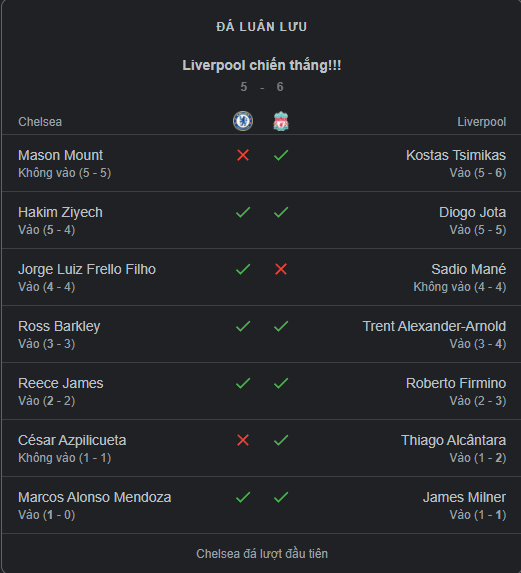
Task: Click César Azpilicueta's red miss cross
Action: pos(243,440)
